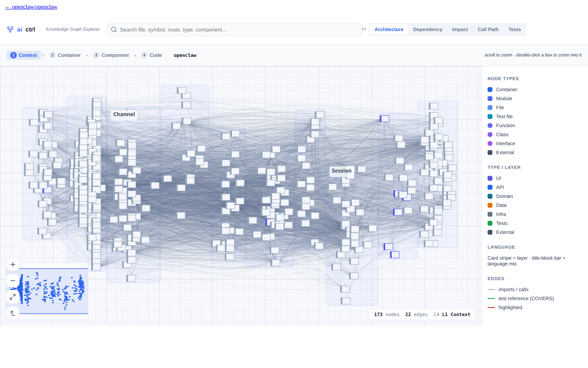588x368 pixels.
Task: Click the Domain layer legend entry
Action: 500,196
